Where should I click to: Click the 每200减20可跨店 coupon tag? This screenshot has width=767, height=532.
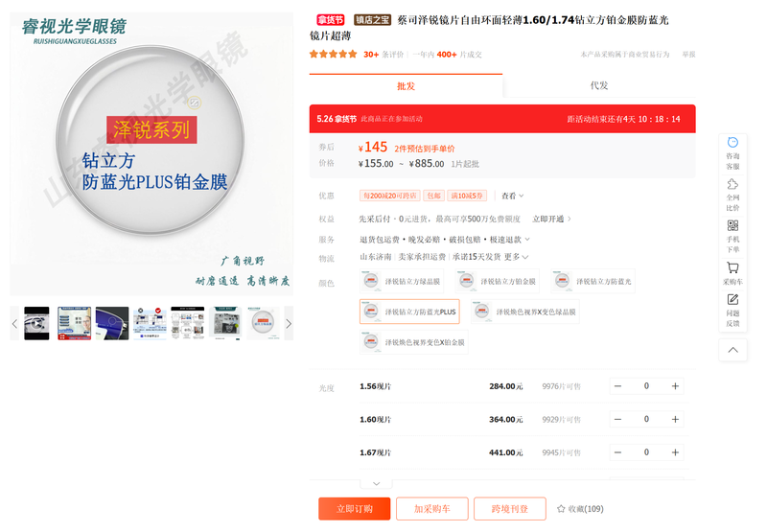(390, 196)
